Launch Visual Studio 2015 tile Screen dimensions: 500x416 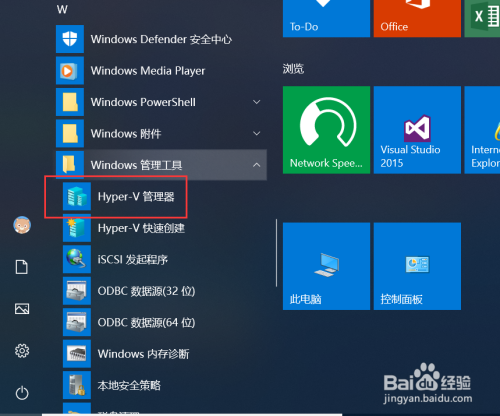pyautogui.click(x=417, y=130)
